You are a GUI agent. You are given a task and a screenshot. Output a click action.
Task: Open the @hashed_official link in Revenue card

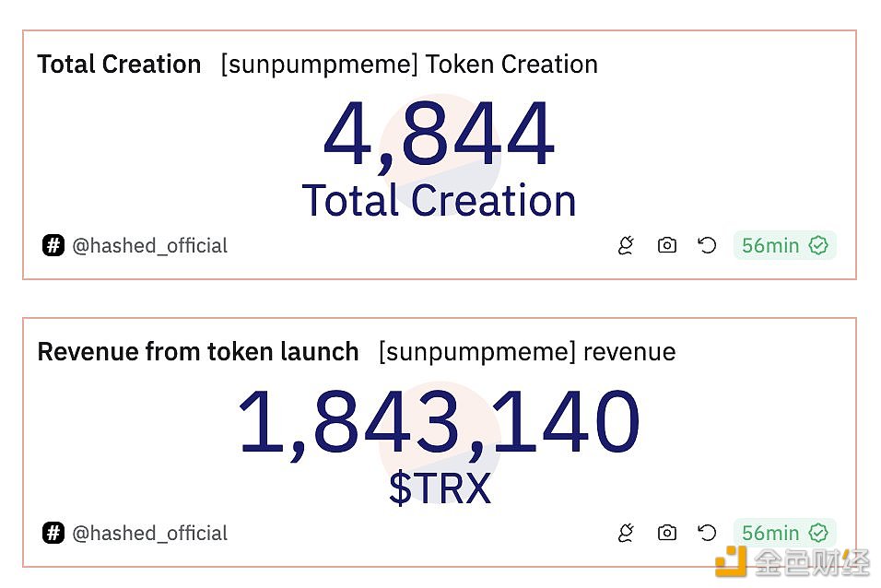(x=149, y=533)
